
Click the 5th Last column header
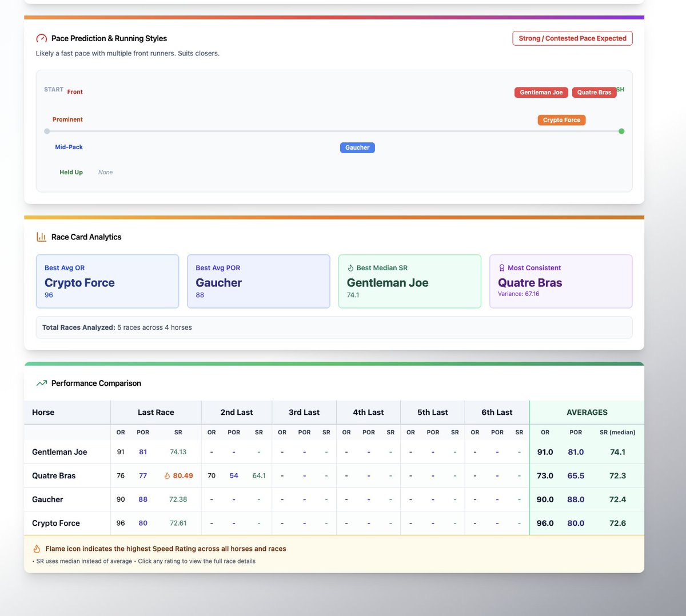click(433, 412)
